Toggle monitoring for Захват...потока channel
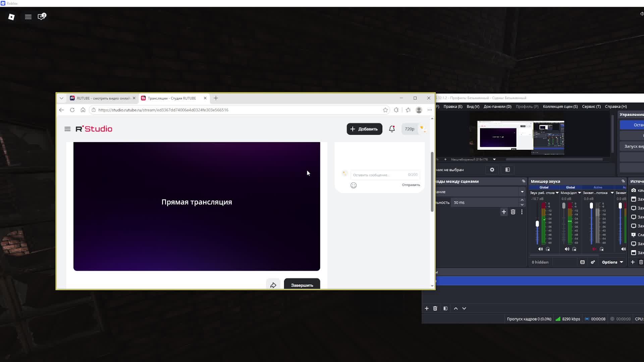The image size is (644, 362). pyautogui.click(x=602, y=249)
